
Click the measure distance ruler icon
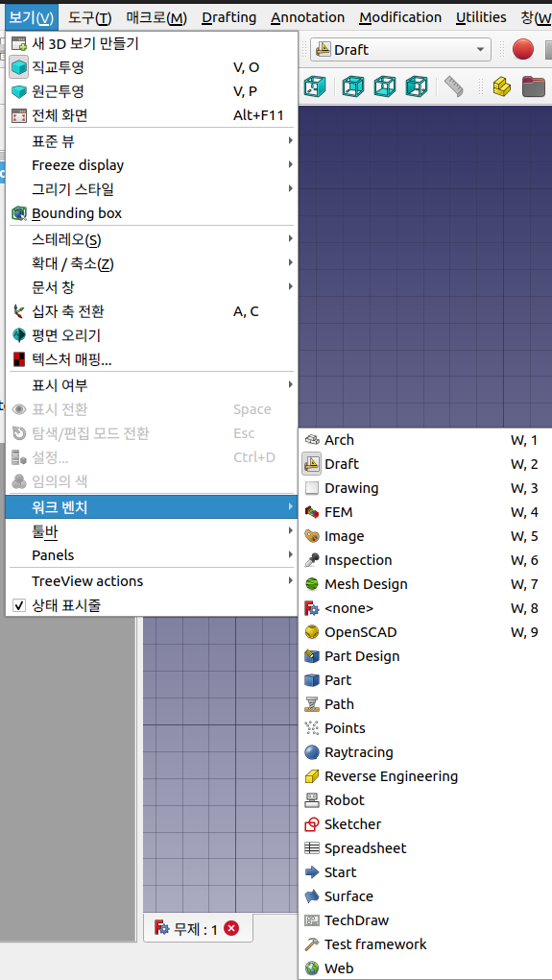[454, 86]
